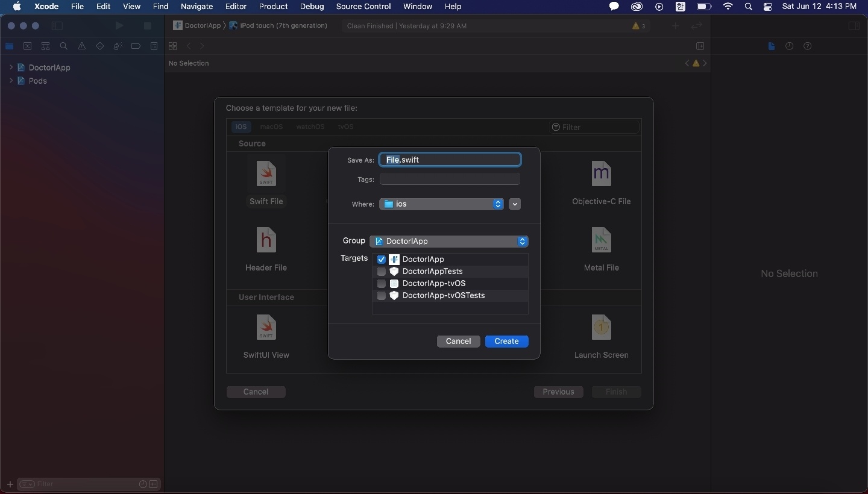The height and width of the screenshot is (494, 868).
Task: Click the related items grid icon
Action: pyautogui.click(x=172, y=46)
